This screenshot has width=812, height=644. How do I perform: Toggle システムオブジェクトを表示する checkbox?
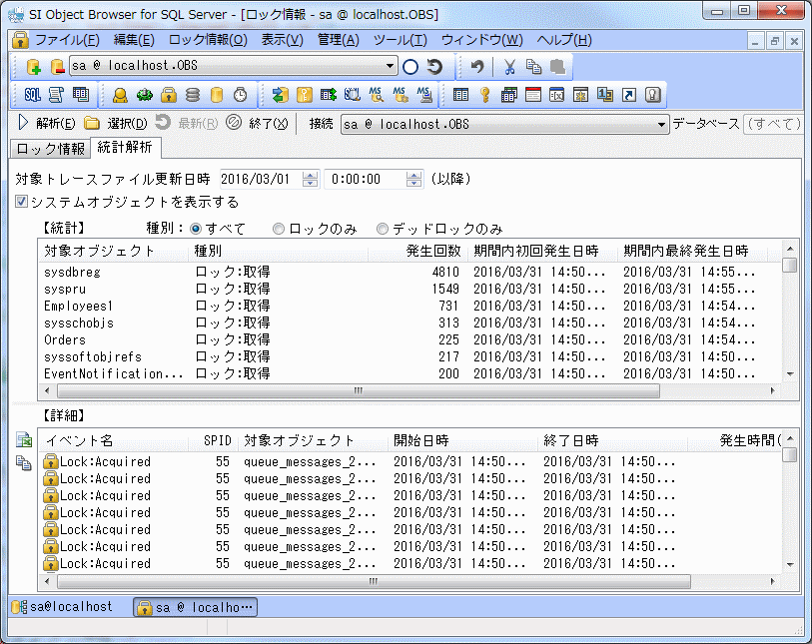click(x=22, y=202)
